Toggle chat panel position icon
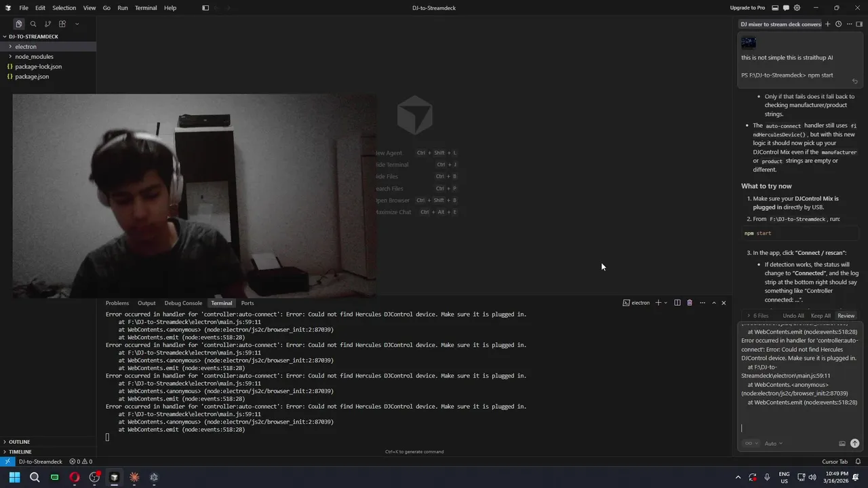The image size is (868, 488). pyautogui.click(x=859, y=24)
